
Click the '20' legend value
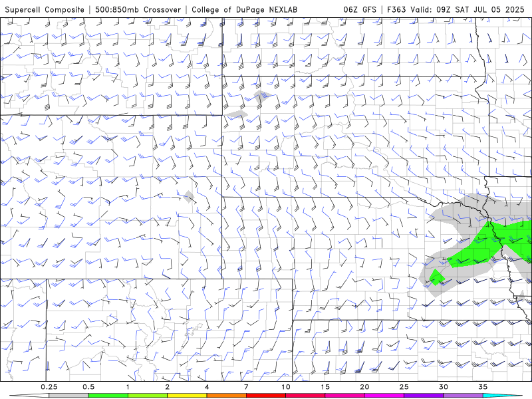(x=364, y=387)
